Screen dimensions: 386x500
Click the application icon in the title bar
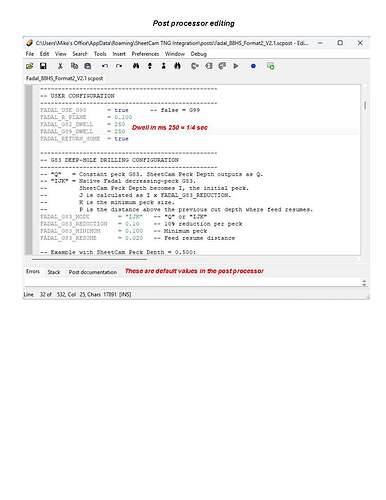[29, 43]
